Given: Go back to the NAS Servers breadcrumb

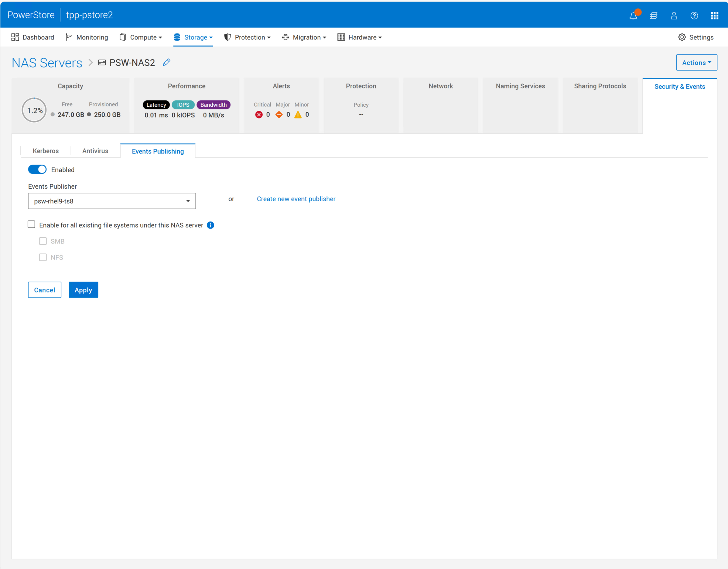Looking at the screenshot, I should pyautogui.click(x=47, y=63).
